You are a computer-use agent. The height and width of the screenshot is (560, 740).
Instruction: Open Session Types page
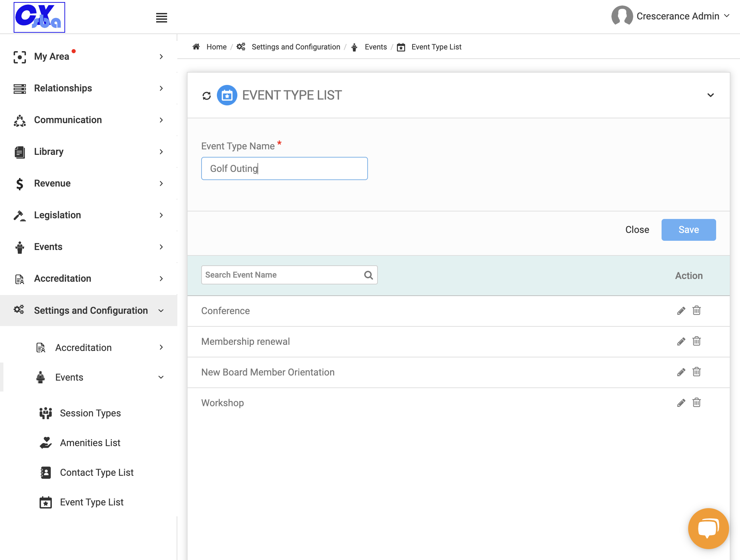(x=90, y=413)
